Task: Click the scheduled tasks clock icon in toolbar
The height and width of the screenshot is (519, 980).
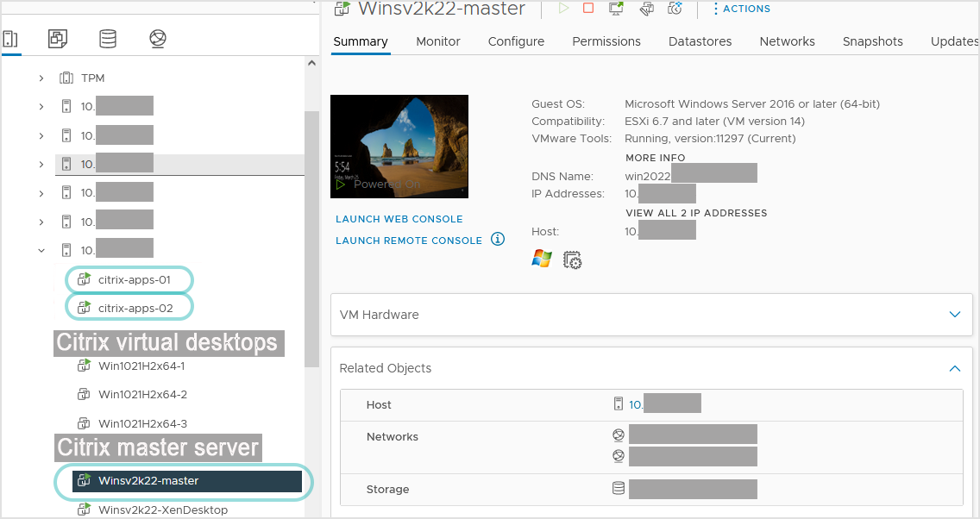Action: [674, 9]
